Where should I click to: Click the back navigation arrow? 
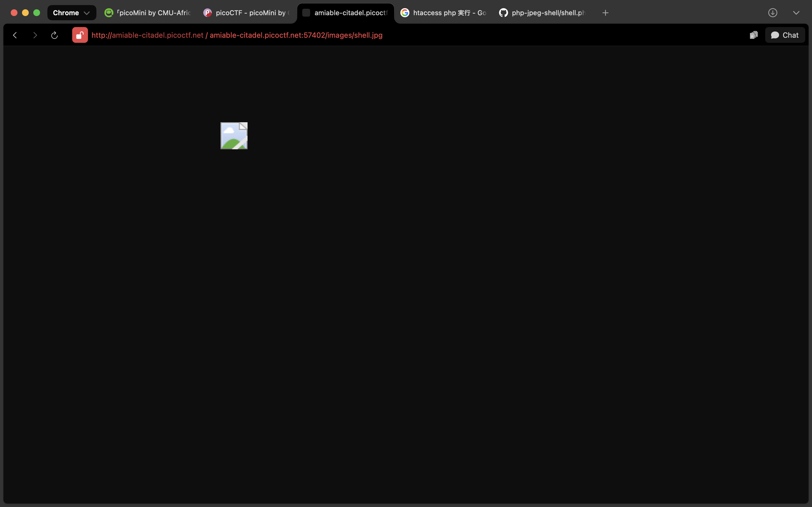click(x=15, y=35)
